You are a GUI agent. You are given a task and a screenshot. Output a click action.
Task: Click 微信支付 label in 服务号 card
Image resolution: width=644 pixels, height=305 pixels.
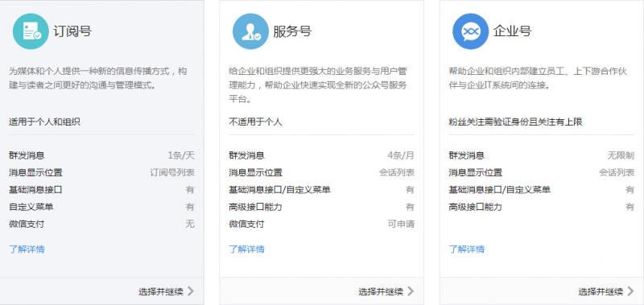[246, 225]
